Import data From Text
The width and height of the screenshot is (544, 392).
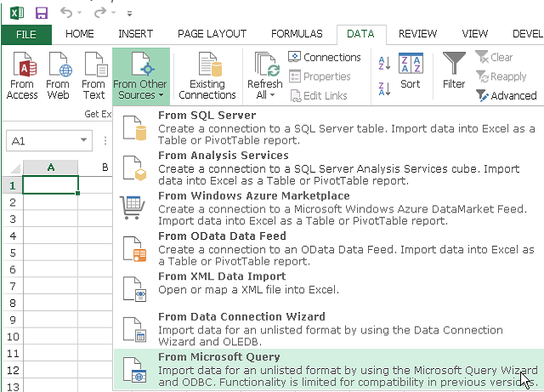coord(93,76)
